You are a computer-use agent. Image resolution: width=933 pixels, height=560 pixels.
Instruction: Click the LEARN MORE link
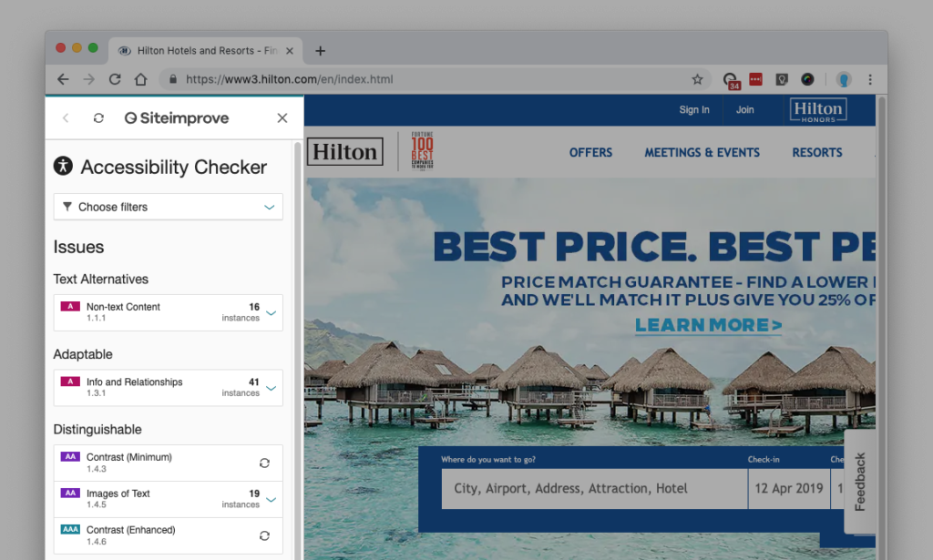point(709,325)
